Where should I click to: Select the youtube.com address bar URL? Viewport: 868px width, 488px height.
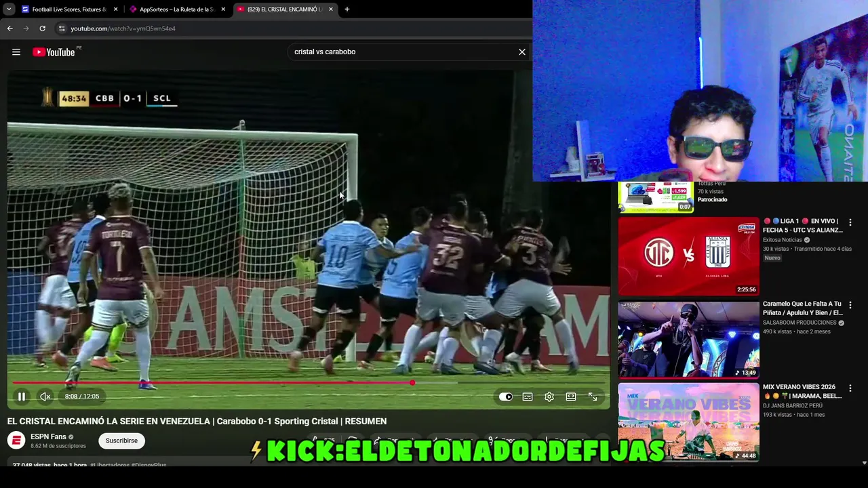pos(123,28)
